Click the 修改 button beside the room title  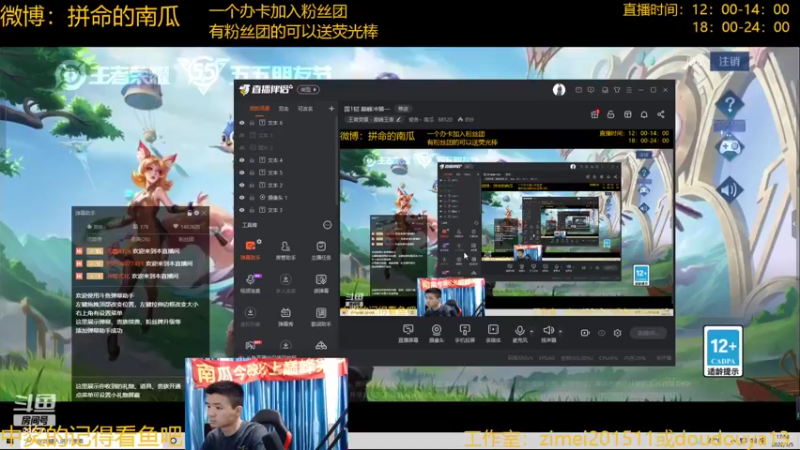click(403, 109)
